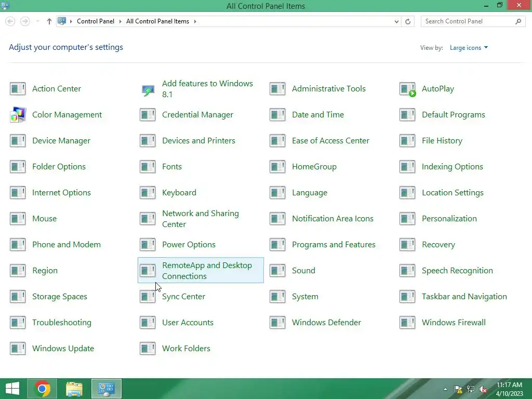532x399 pixels.
Task: Open the Device Manager icon
Action: coord(18,141)
